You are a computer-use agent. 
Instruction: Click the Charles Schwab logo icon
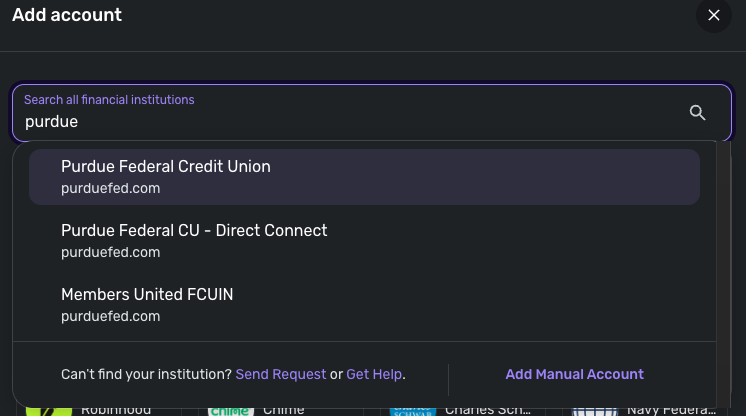pos(412,410)
